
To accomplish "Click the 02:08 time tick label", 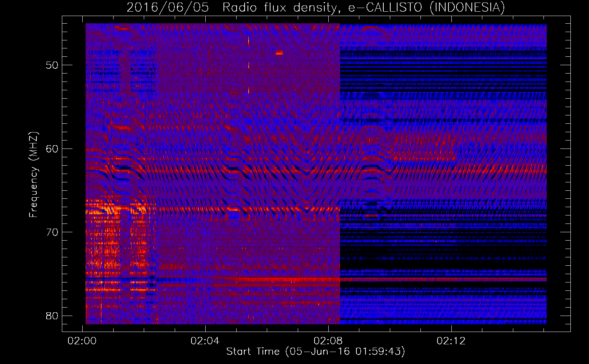I will [328, 341].
